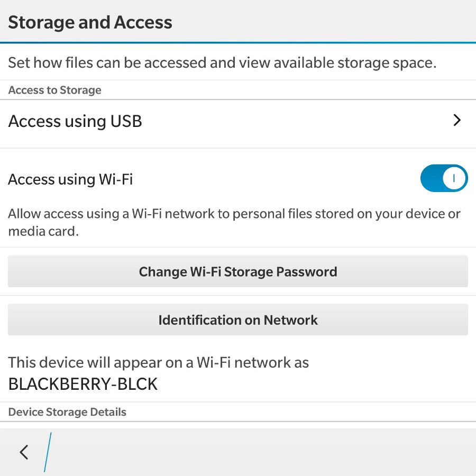The height and width of the screenshot is (476, 476).
Task: Click the blue left side of Wi-Fi switch
Action: (431, 178)
